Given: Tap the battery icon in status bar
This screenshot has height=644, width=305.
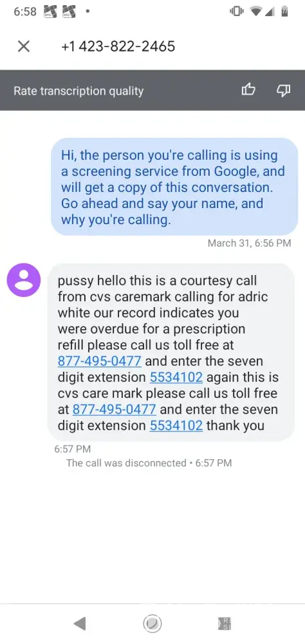Looking at the screenshot, I should coord(284,12).
